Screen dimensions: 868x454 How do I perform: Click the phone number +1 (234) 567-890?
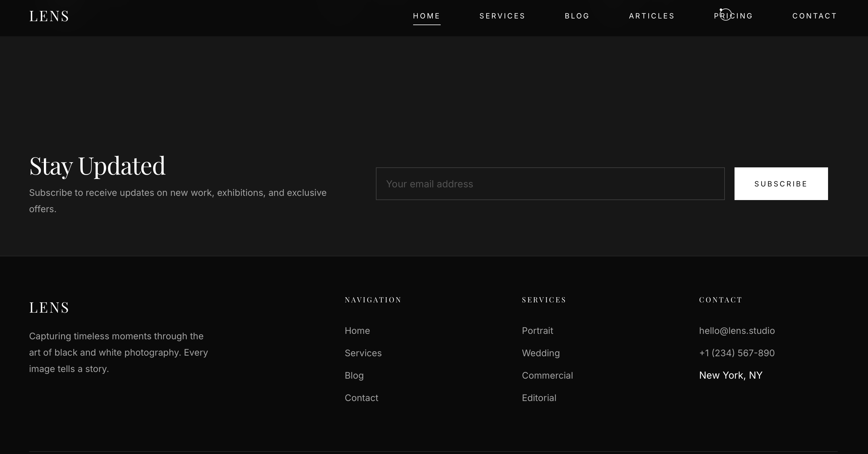737,353
